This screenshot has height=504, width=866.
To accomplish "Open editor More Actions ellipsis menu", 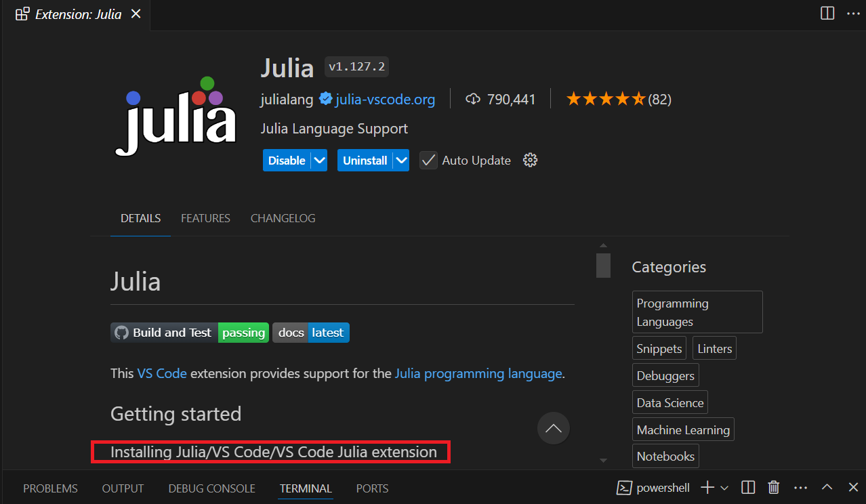I will [x=852, y=14].
